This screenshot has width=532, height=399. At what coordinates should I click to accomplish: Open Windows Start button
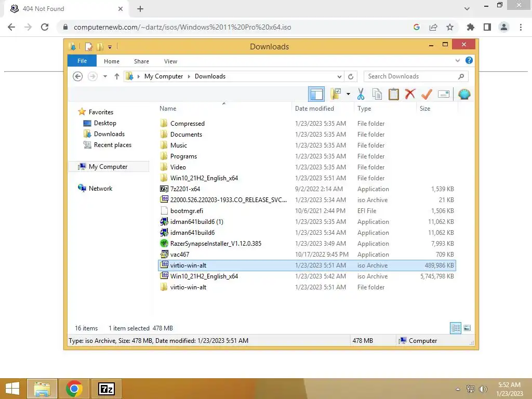pos(12,389)
